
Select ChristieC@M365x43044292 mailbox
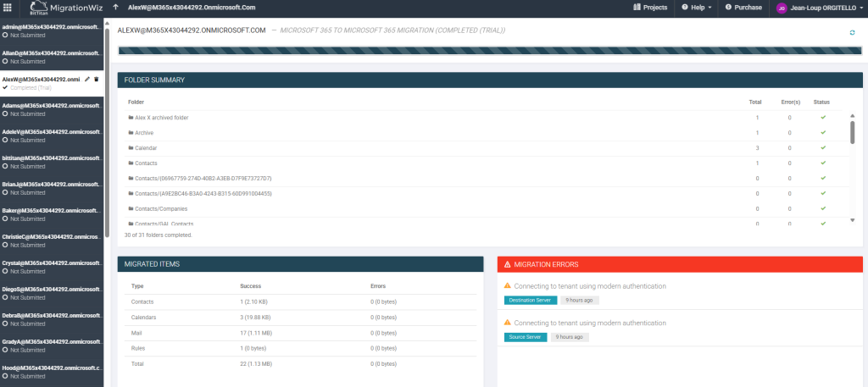52,240
